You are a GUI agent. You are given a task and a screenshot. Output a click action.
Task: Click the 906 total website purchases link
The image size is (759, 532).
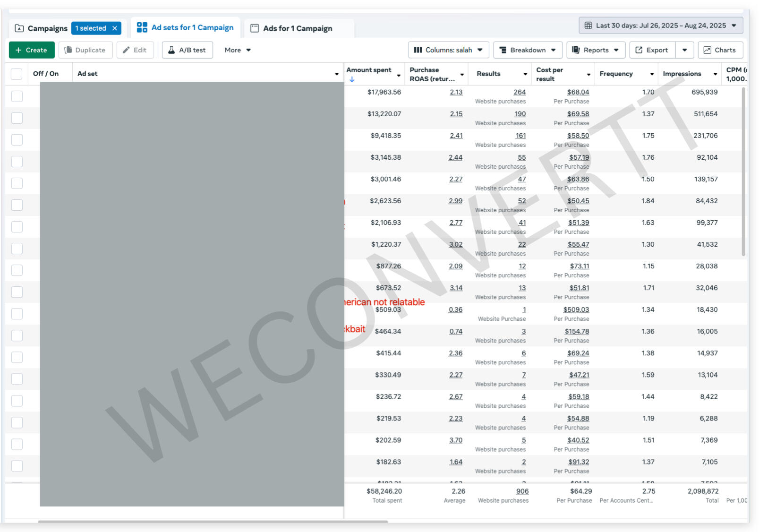pos(522,491)
